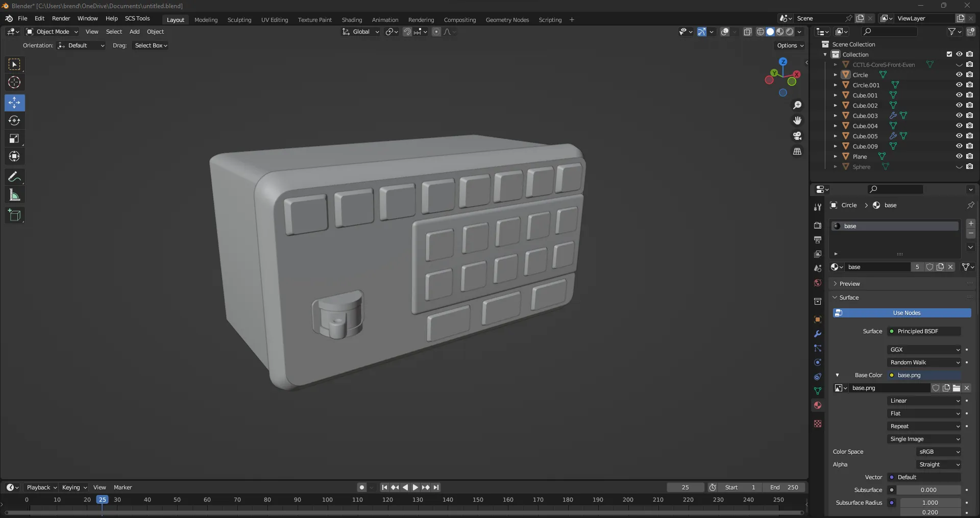The image size is (980, 518).
Task: Expand the Preview panel
Action: pos(849,284)
